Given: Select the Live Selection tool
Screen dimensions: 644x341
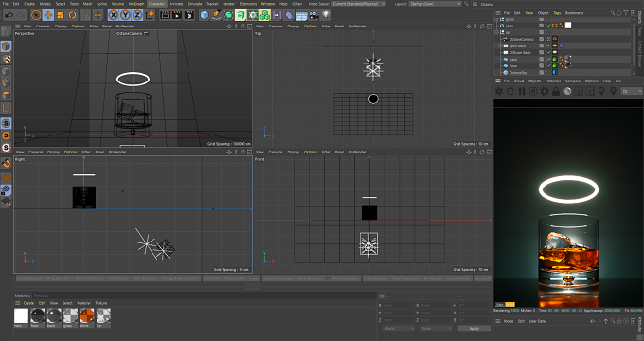Looking at the screenshot, I should coord(36,15).
